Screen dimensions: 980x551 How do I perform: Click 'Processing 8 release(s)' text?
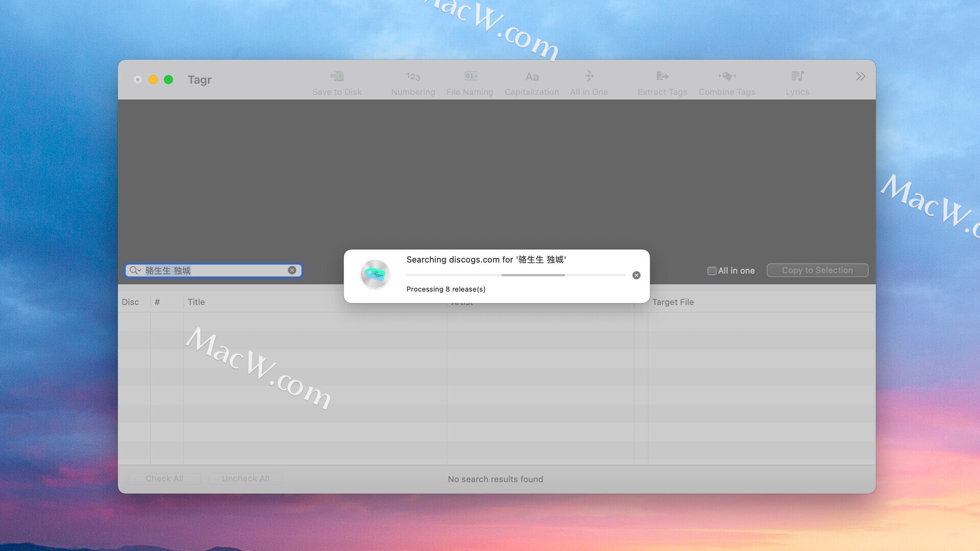[446, 289]
